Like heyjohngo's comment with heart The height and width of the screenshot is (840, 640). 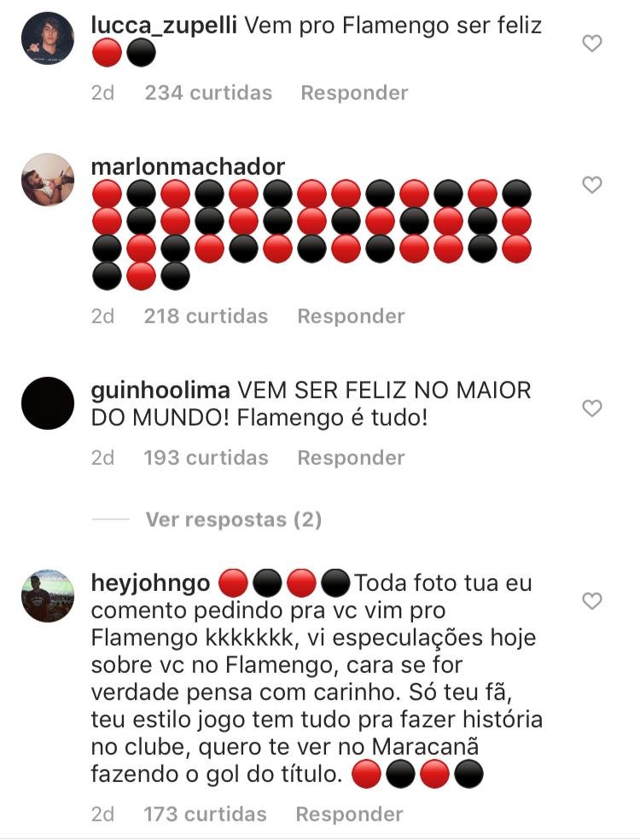(591, 601)
